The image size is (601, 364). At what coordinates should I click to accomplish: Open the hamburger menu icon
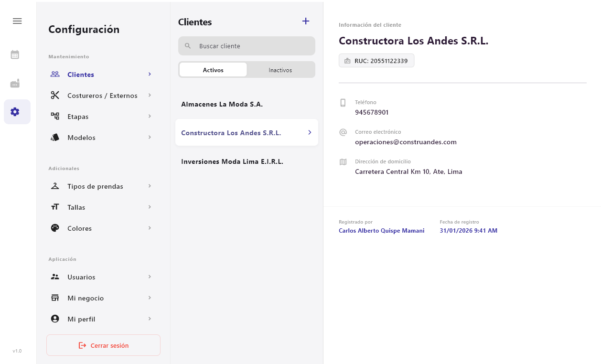tap(17, 21)
